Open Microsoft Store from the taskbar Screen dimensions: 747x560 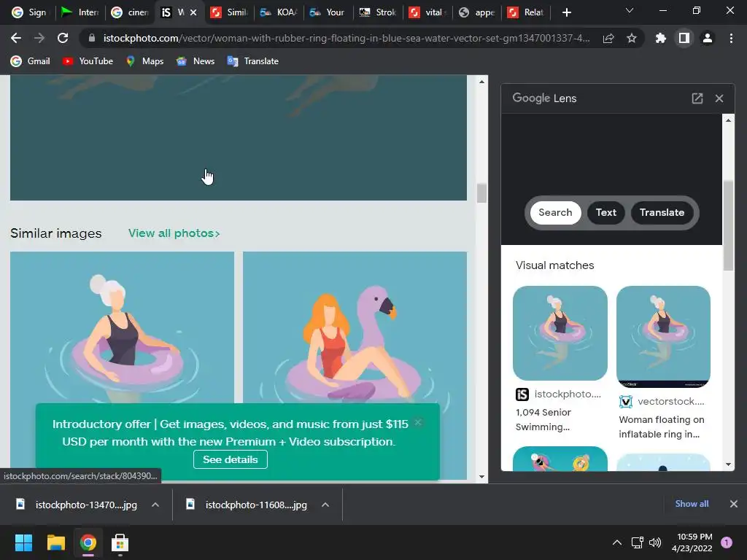tap(120, 542)
